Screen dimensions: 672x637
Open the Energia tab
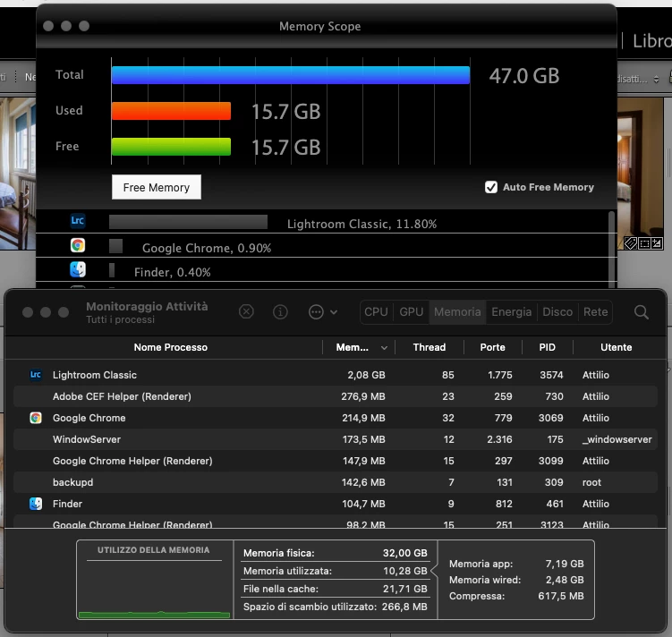[x=511, y=312]
